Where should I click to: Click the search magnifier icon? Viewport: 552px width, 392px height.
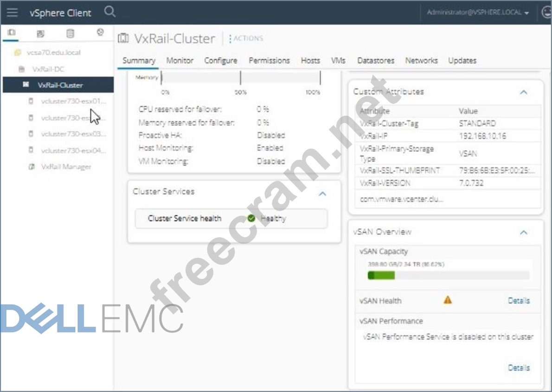[x=109, y=12]
